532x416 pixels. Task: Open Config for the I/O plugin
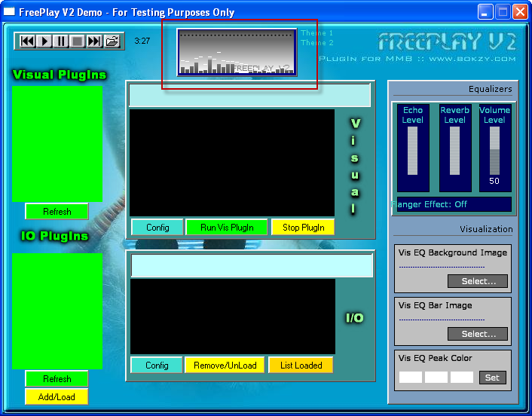[x=157, y=365]
